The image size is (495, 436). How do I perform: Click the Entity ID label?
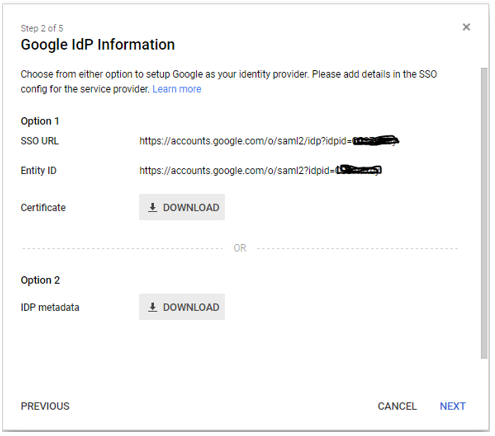pyautogui.click(x=39, y=170)
